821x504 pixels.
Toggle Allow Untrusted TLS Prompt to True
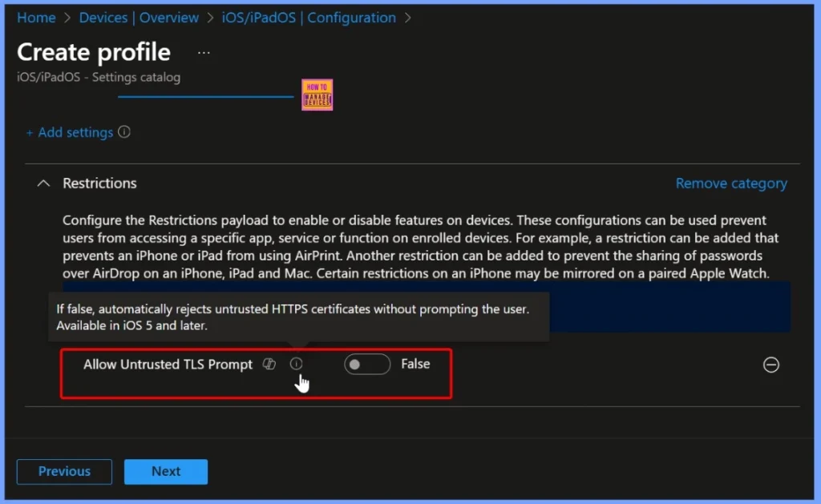[366, 364]
